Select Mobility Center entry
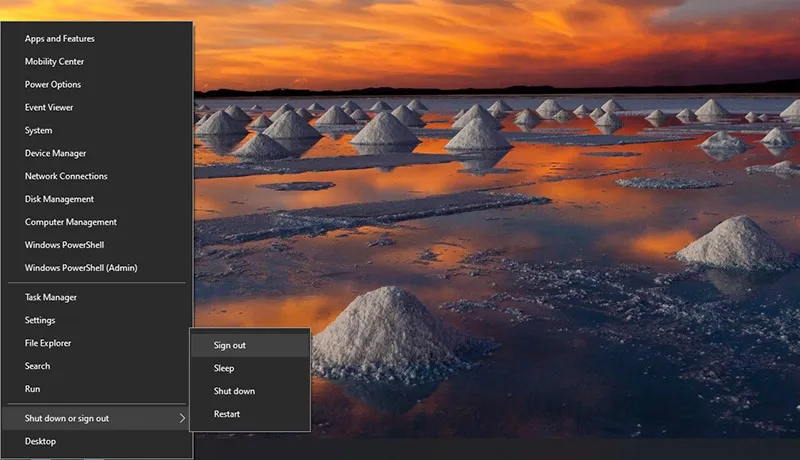This screenshot has width=800, height=460. click(x=54, y=62)
